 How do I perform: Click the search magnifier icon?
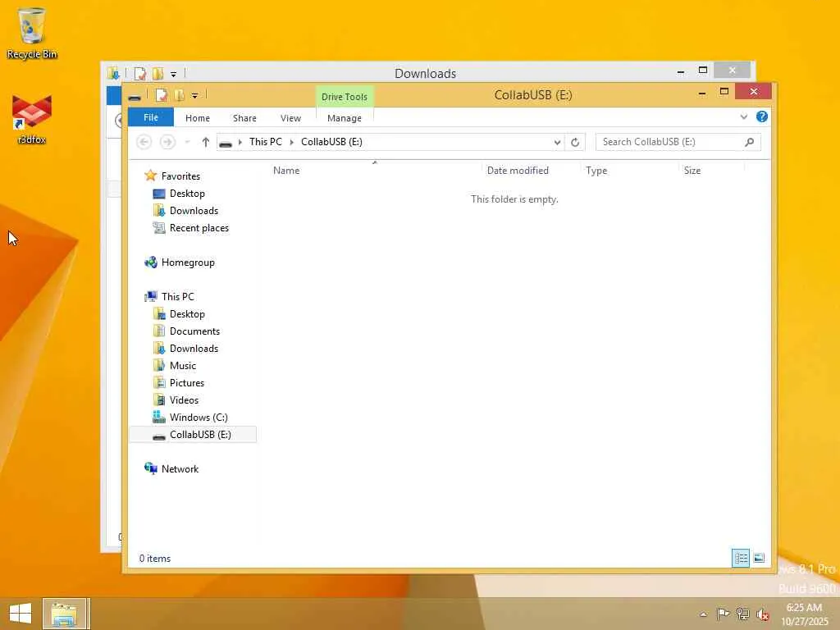tap(749, 142)
